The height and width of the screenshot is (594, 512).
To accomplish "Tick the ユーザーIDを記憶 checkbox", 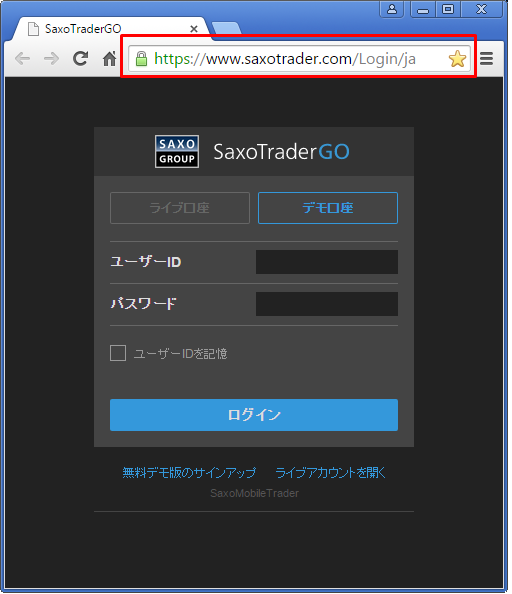I will click(118, 353).
